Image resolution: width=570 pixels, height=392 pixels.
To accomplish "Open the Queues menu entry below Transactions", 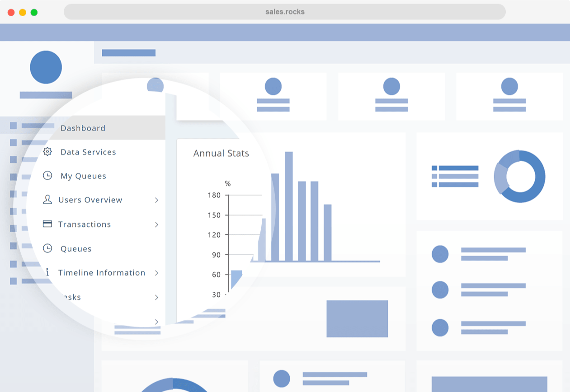I will [76, 249].
